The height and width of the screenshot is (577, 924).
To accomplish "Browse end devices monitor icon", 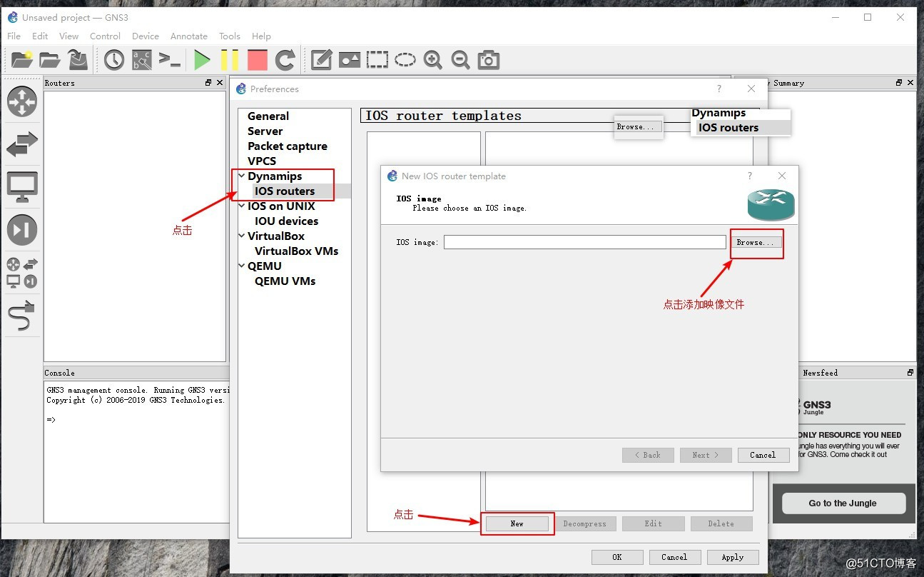I will click(x=22, y=186).
